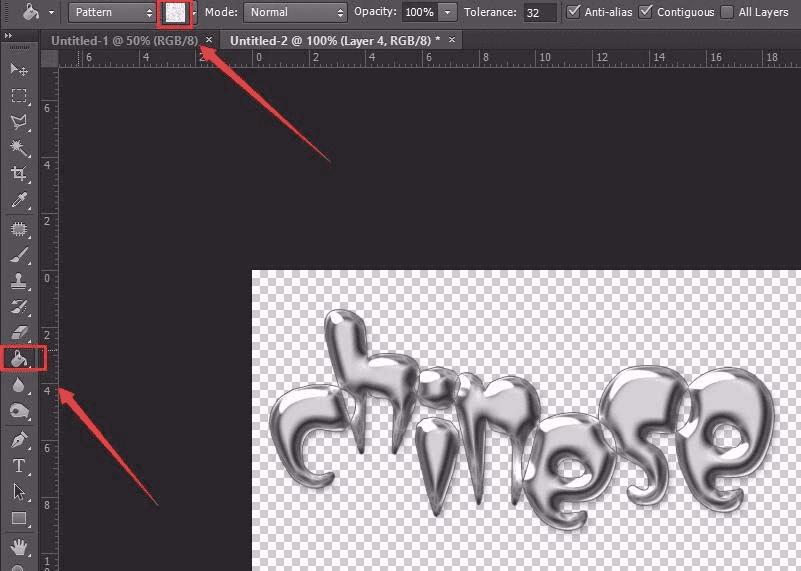Viewport: 801px width, 571px height.
Task: Select the Eyedropper tool
Action: pyautogui.click(x=19, y=200)
